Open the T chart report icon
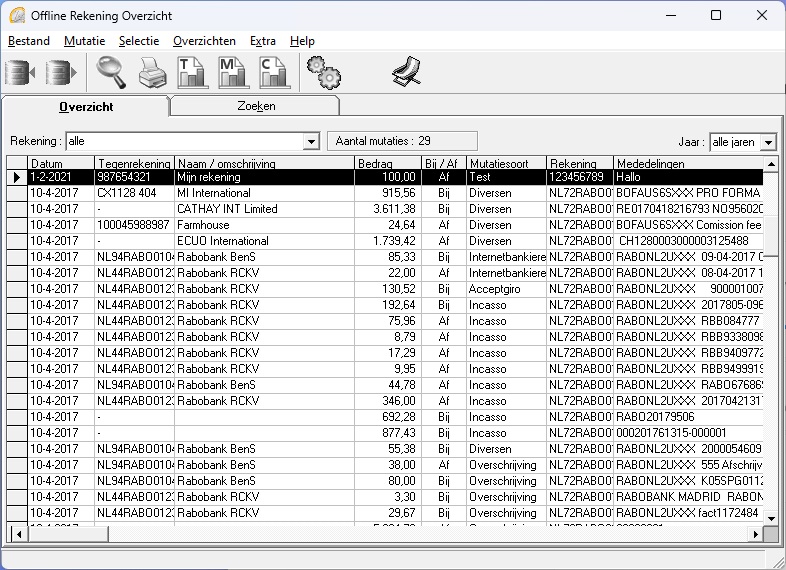786x570 pixels. point(190,73)
